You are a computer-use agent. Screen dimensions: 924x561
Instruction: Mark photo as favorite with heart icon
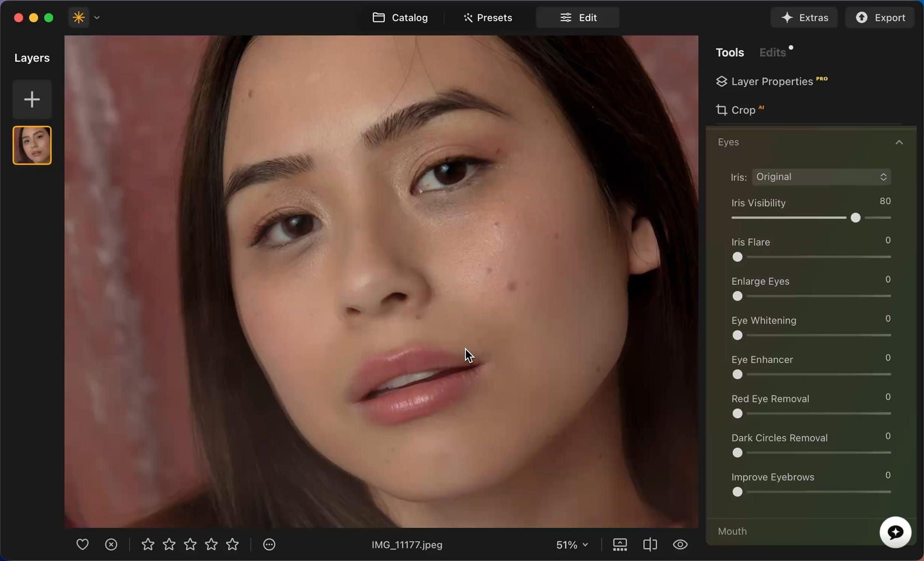(x=82, y=544)
